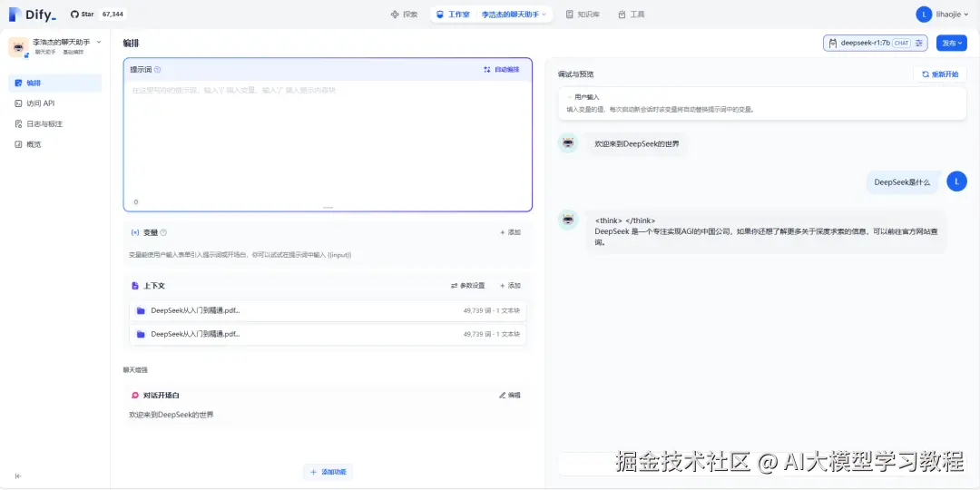
Task: Open the 工具 tab
Action: [x=631, y=15]
